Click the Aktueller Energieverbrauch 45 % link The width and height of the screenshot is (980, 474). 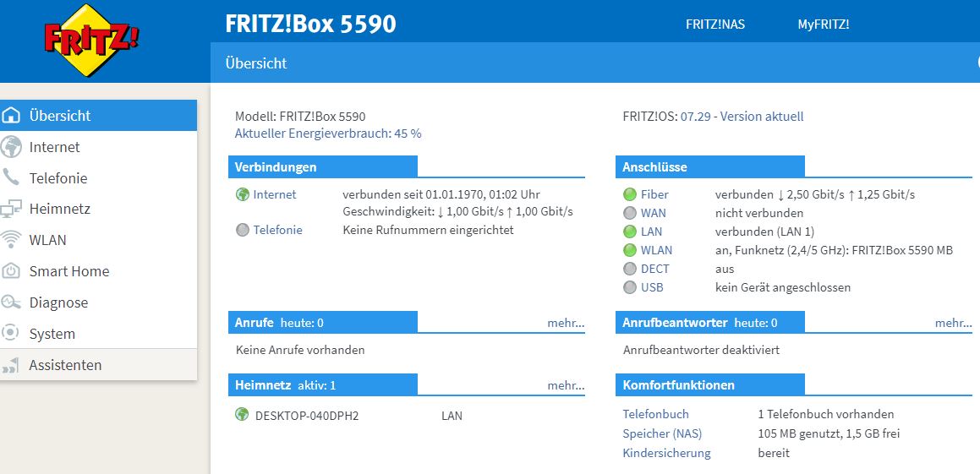pos(328,133)
